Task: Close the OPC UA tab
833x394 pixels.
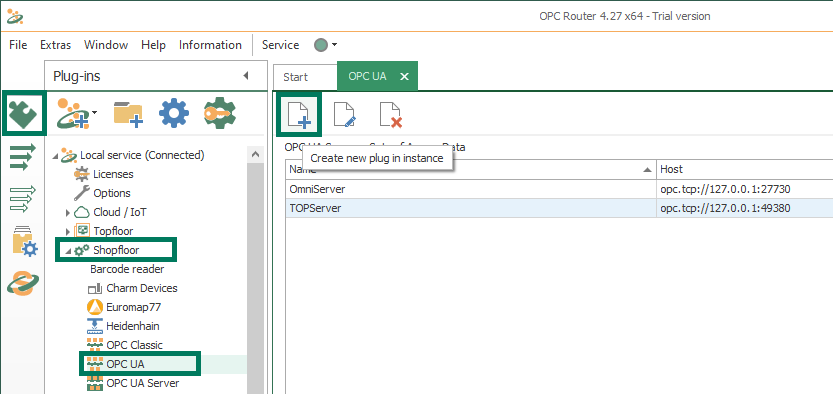Action: pyautogui.click(x=404, y=77)
